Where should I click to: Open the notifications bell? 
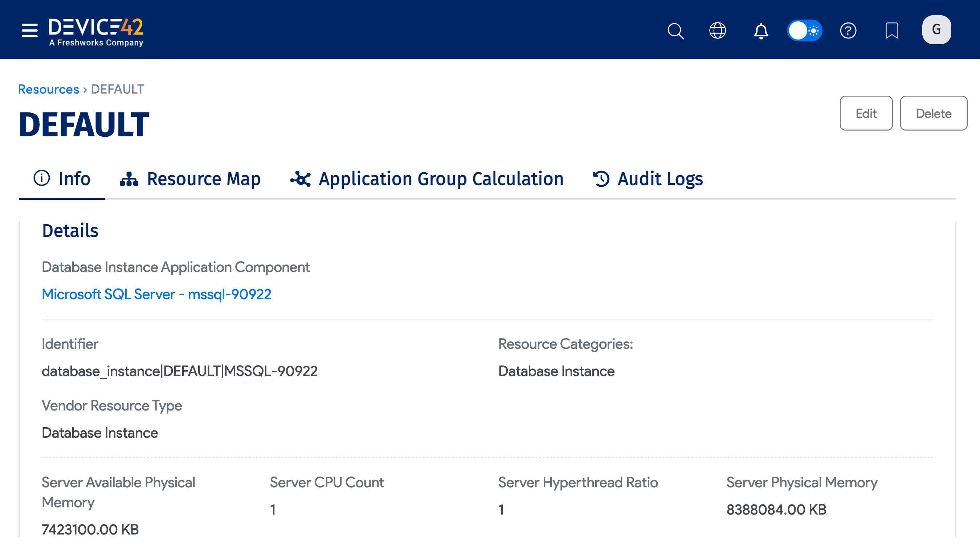[x=761, y=31]
